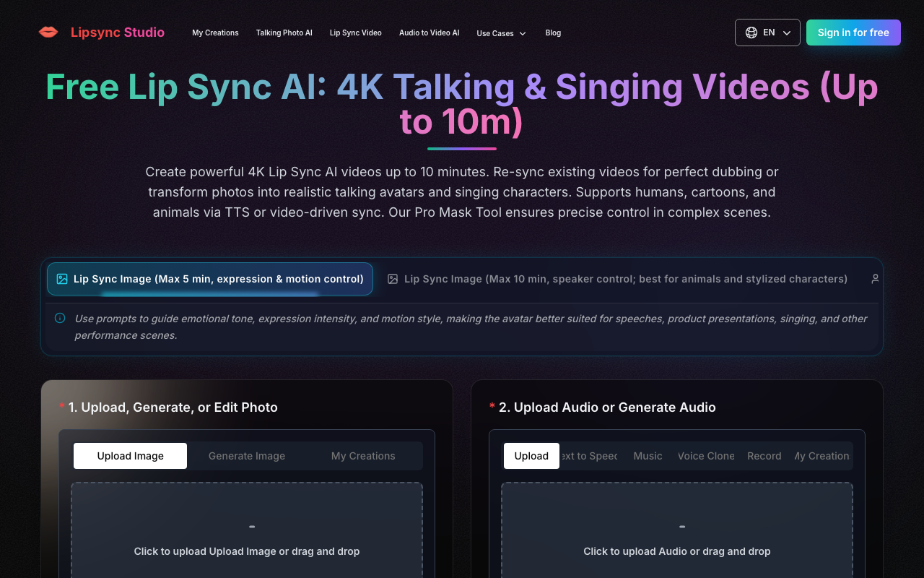Click the info circle icon beside prompt hint
This screenshot has width=924, height=578.
(x=60, y=318)
